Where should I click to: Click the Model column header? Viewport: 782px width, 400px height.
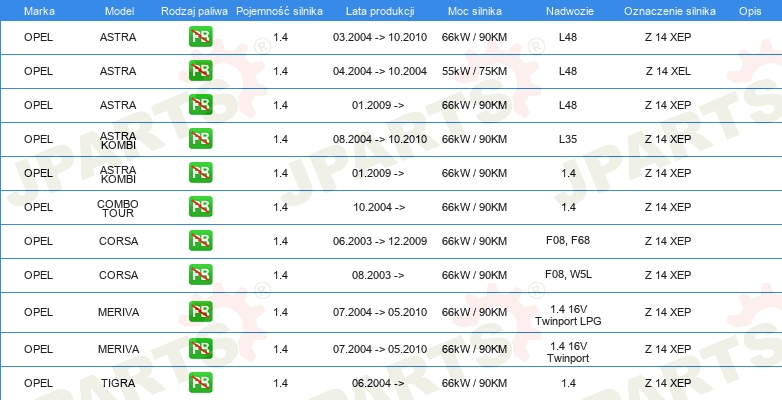119,11
